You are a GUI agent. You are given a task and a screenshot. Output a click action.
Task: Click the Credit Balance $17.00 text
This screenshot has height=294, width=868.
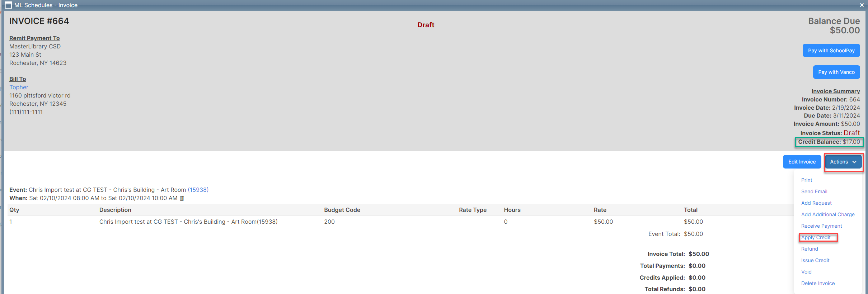(x=829, y=142)
